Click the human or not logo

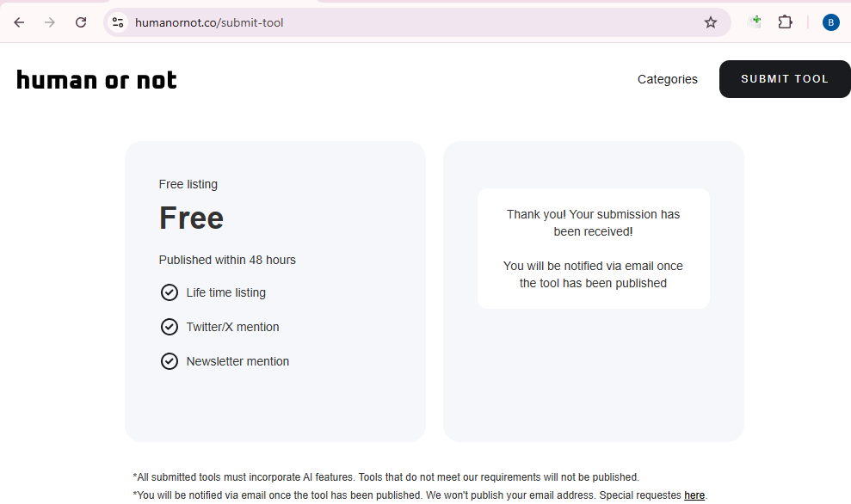[x=96, y=80]
